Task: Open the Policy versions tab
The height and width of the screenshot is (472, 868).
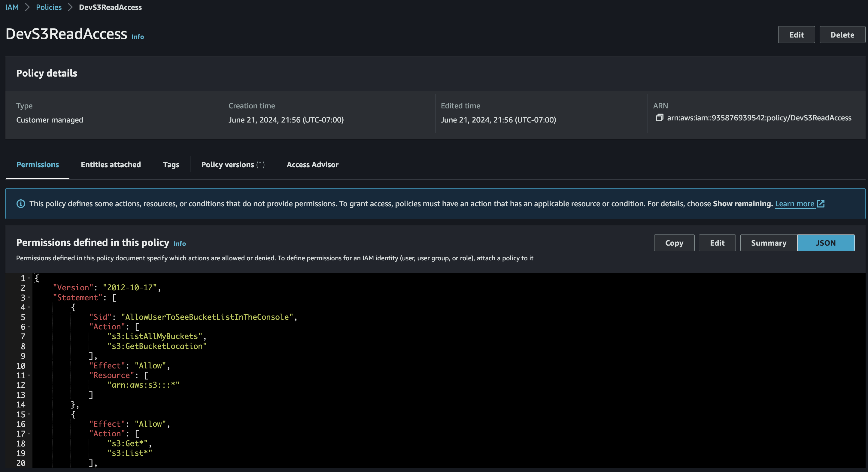Action: coord(232,165)
